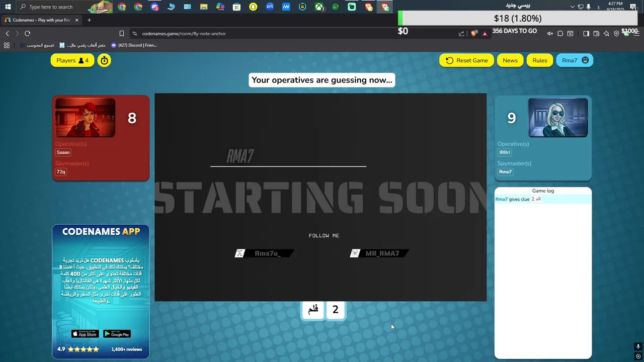Click the Rma7 gives clue log entry
The image size is (644, 362).
coord(543,199)
